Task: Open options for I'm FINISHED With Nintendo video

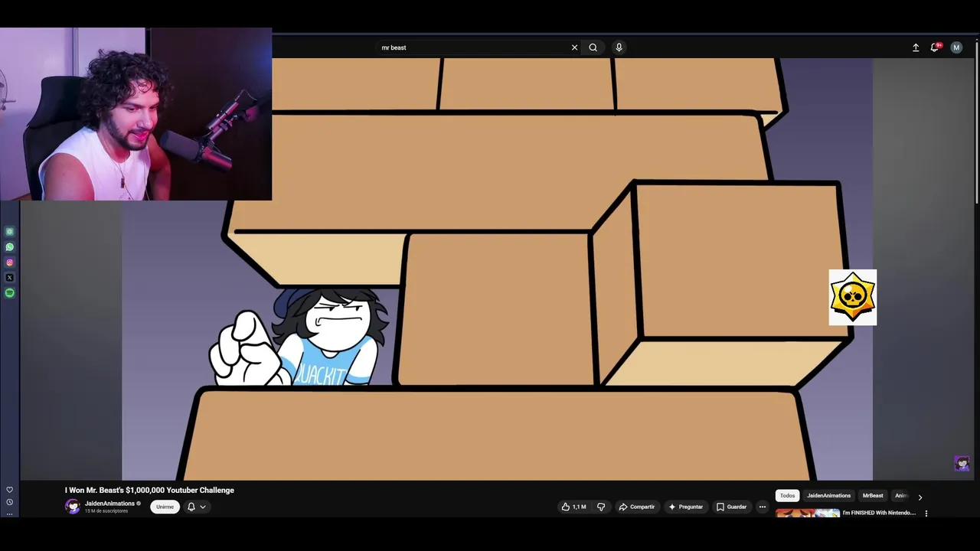Action: (x=926, y=514)
